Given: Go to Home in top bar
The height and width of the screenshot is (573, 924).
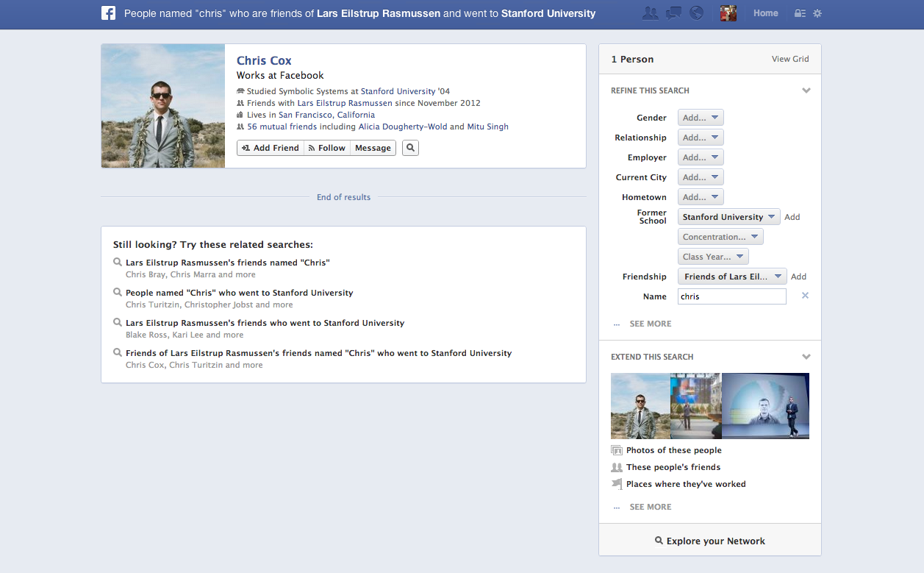Looking at the screenshot, I should [x=765, y=13].
